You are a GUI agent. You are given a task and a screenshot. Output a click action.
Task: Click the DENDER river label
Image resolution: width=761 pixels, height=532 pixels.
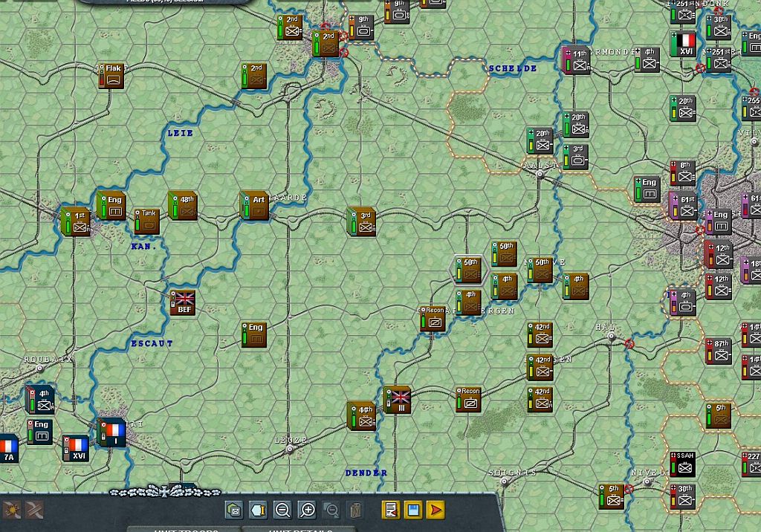pos(366,473)
